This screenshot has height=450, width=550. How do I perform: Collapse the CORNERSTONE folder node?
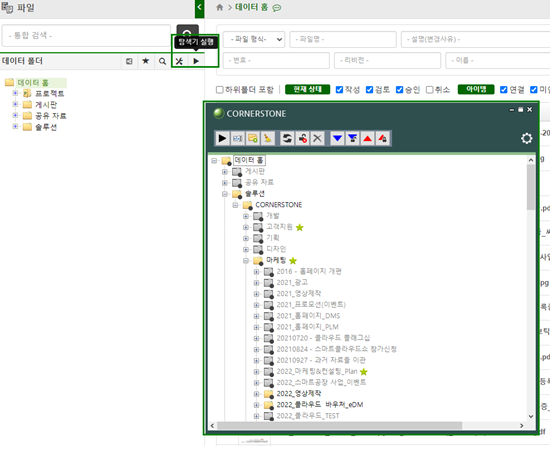click(235, 205)
